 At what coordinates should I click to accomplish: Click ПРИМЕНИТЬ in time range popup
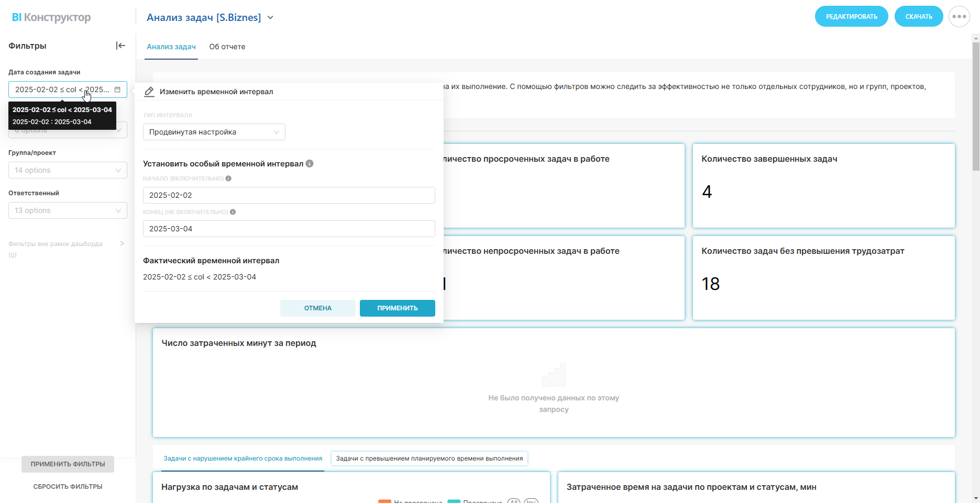click(x=398, y=308)
